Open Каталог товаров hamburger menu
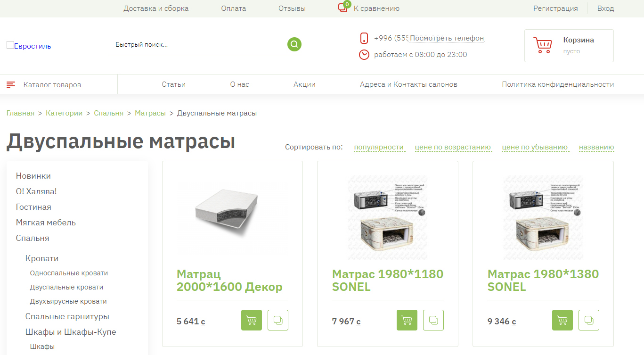 click(11, 85)
